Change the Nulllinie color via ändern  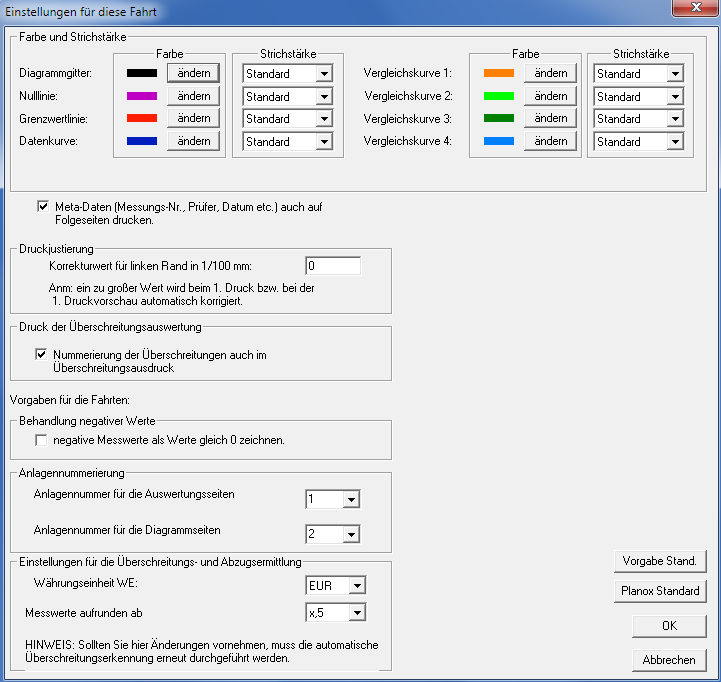click(193, 96)
